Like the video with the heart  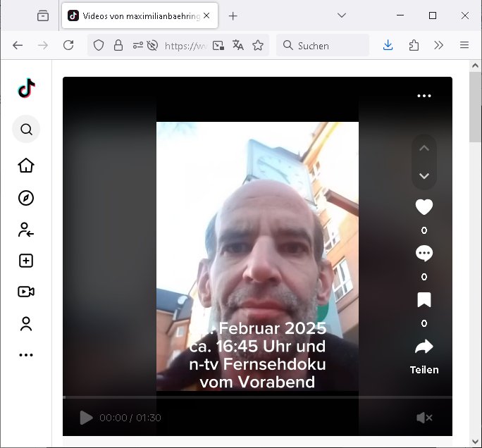pyautogui.click(x=424, y=207)
